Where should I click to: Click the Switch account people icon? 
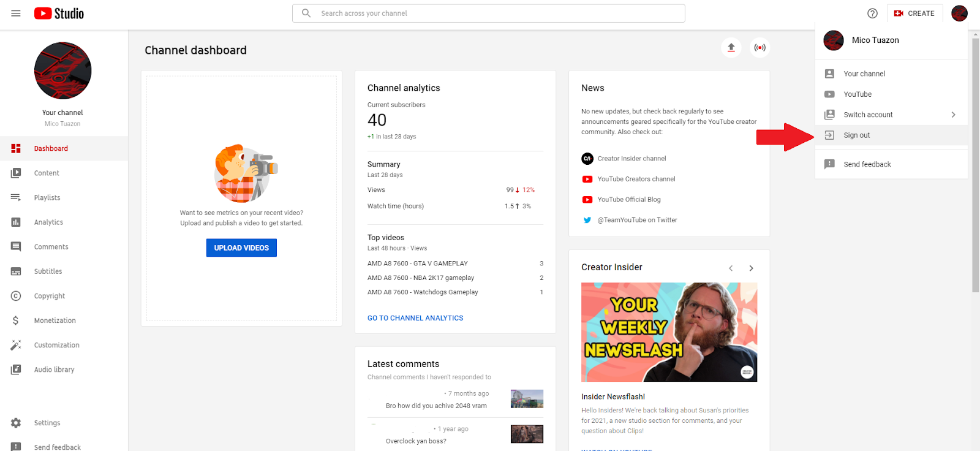(829, 115)
